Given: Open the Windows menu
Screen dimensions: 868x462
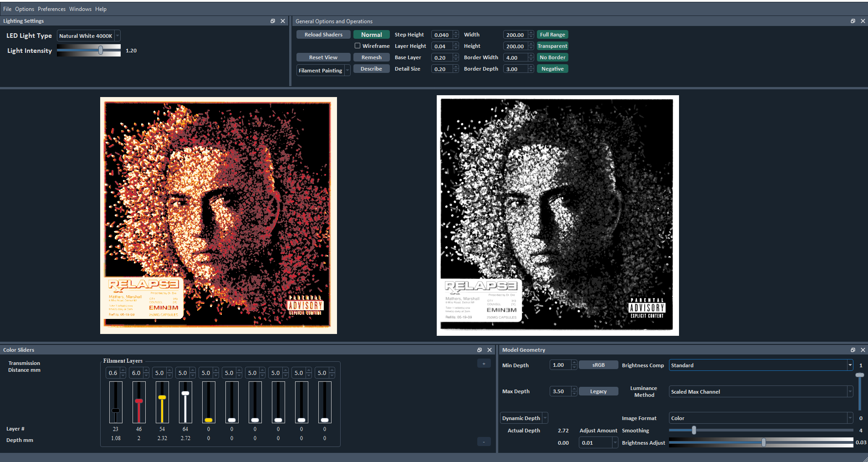Looking at the screenshot, I should point(80,9).
